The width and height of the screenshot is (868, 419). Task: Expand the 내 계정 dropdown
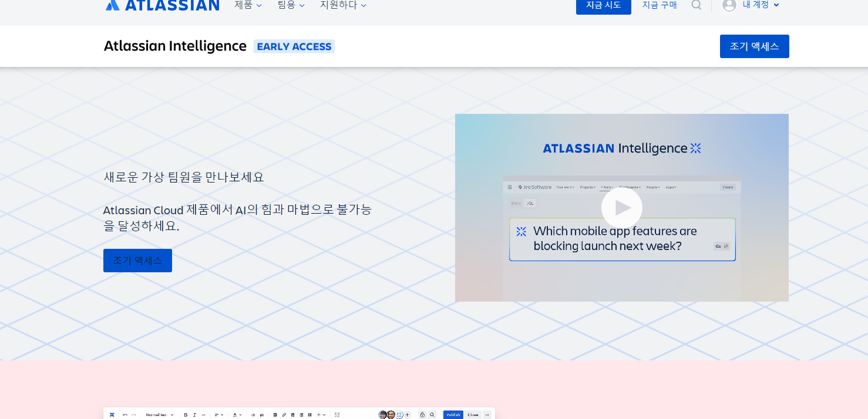coord(761,5)
